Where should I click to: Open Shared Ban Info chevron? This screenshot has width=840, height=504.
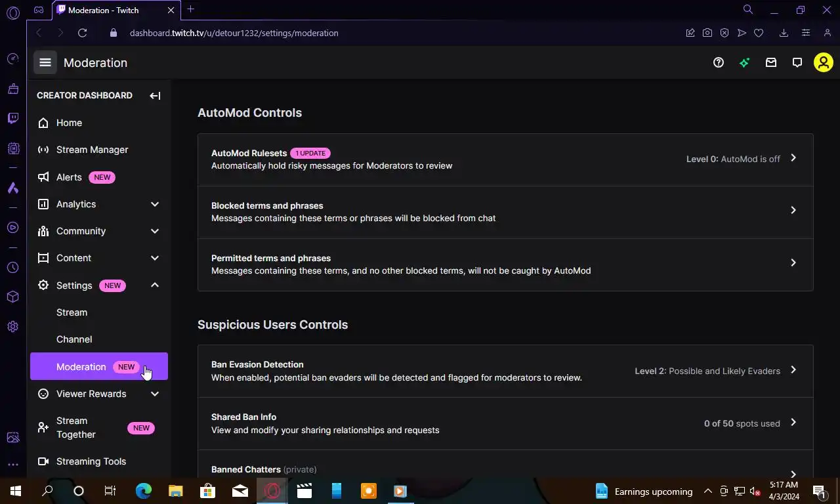click(793, 423)
